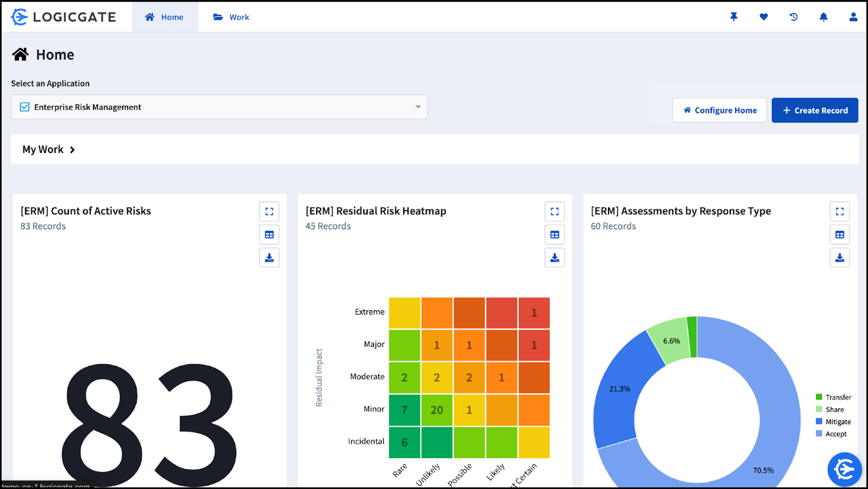
Task: Click the pin icon in the top navigation
Action: pyautogui.click(x=733, y=17)
